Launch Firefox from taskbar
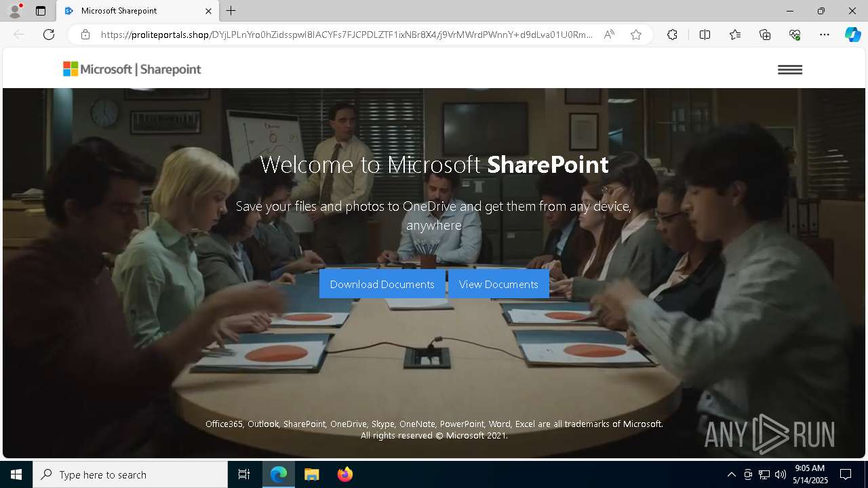This screenshot has width=868, height=488. 344,474
